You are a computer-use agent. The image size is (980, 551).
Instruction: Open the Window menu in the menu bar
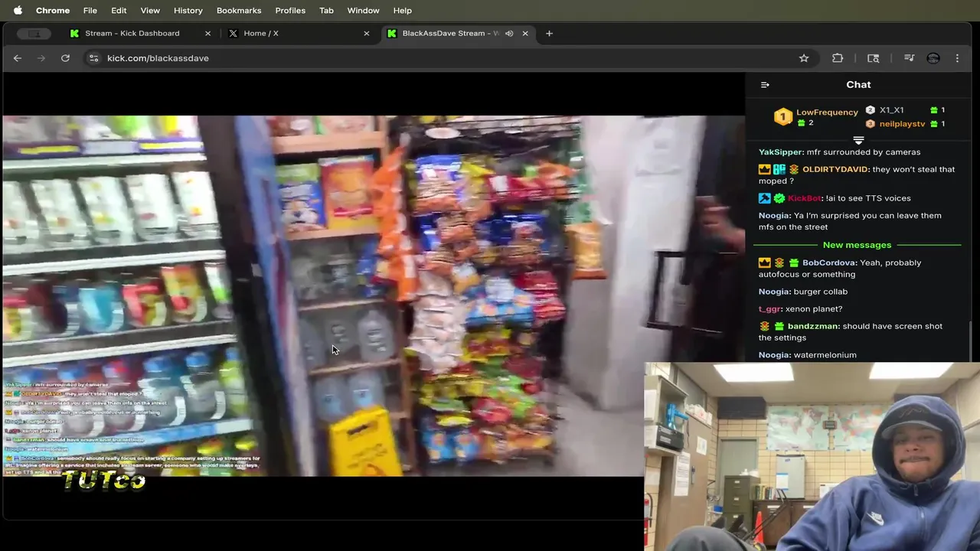363,10
